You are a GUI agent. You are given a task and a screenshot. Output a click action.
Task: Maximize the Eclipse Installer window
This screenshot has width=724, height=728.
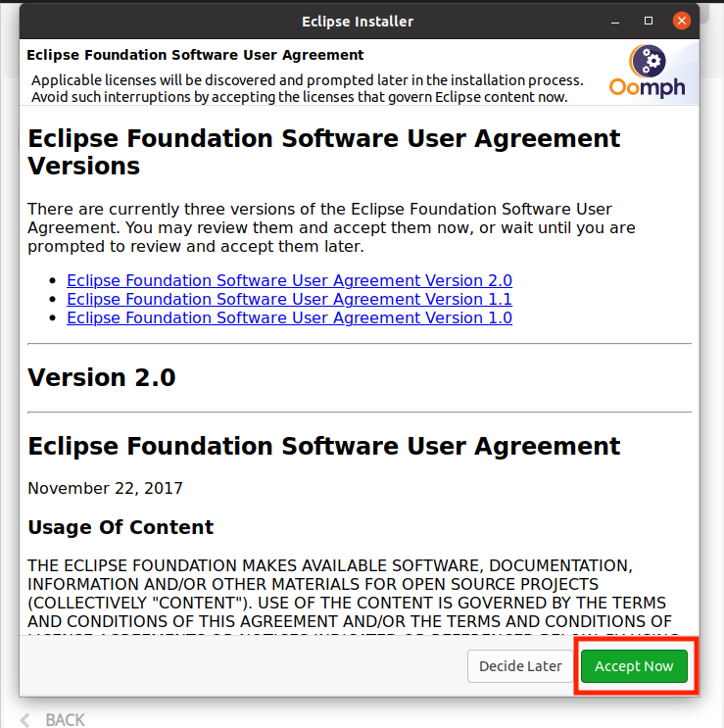[x=649, y=21]
